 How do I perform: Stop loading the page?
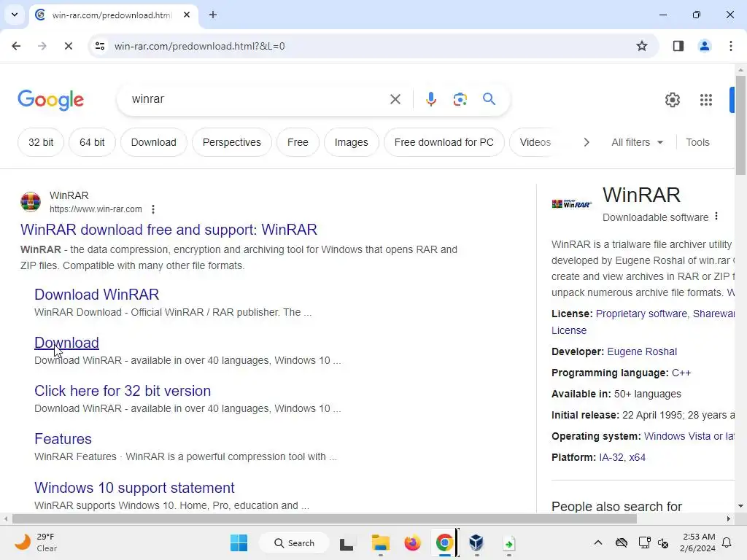pos(68,46)
